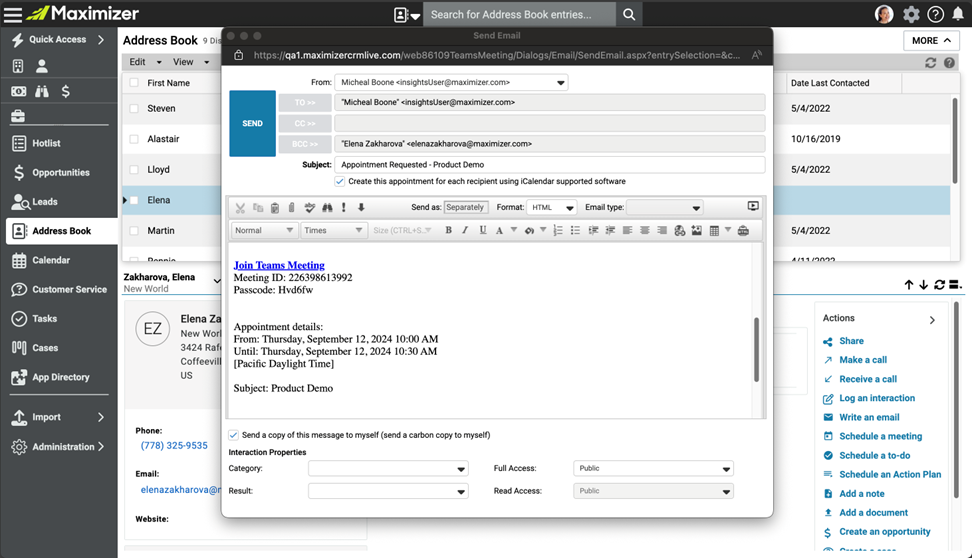Screen dimensions: 972x558
Task: Insert hyperlink globe icon
Action: [x=679, y=230]
